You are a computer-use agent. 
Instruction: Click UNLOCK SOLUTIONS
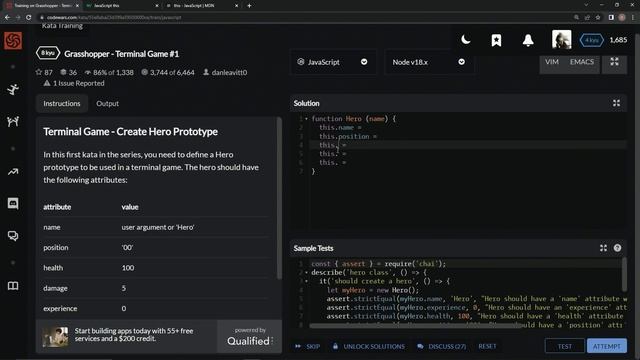pos(369,346)
